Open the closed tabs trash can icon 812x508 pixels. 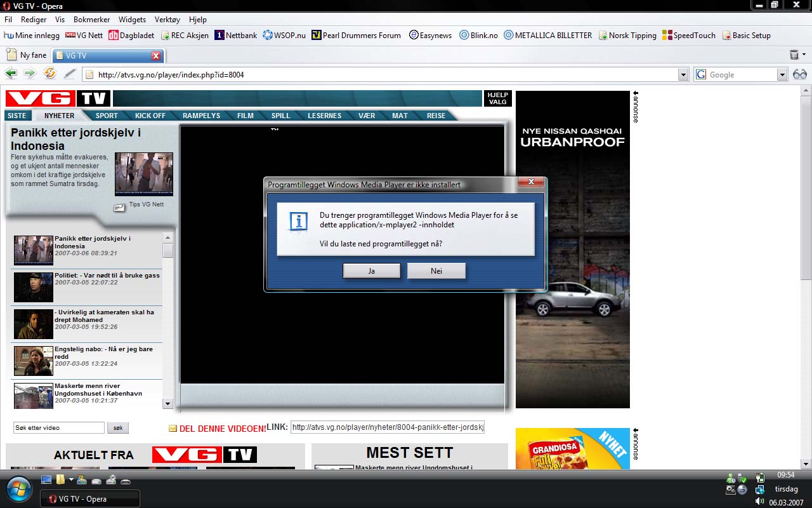(794, 55)
